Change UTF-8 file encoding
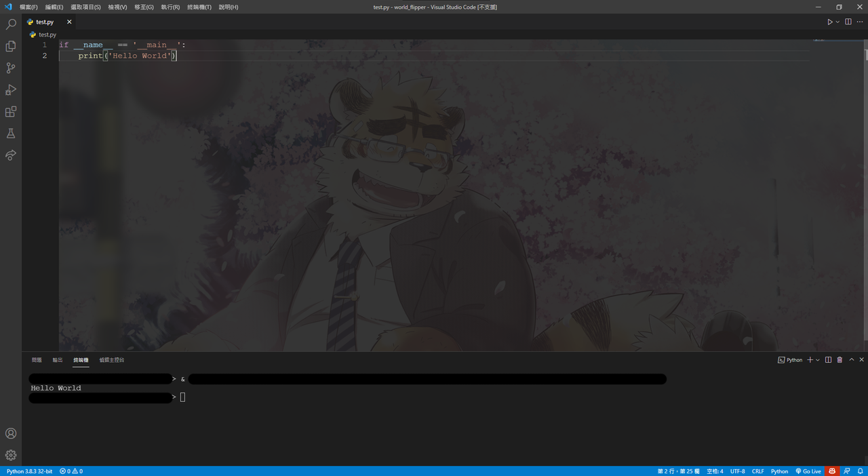Image resolution: width=868 pixels, height=476 pixels. [x=738, y=471]
